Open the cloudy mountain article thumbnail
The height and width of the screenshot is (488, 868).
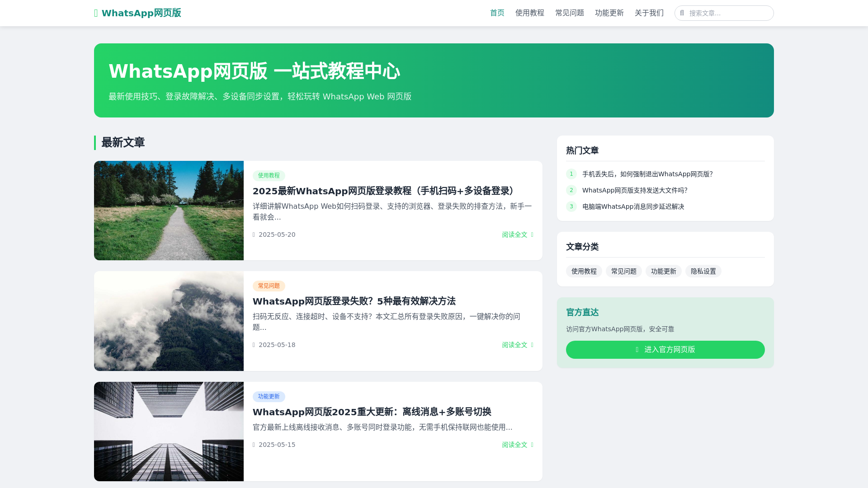[169, 321]
